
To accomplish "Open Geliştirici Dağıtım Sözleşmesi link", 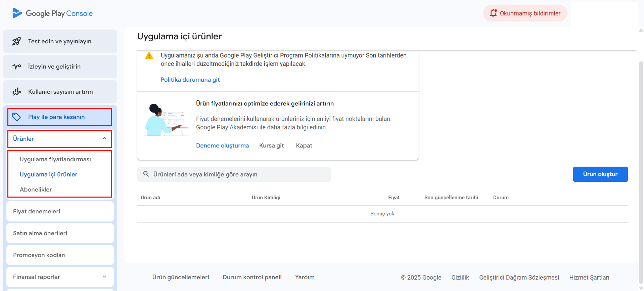I will [519, 278].
